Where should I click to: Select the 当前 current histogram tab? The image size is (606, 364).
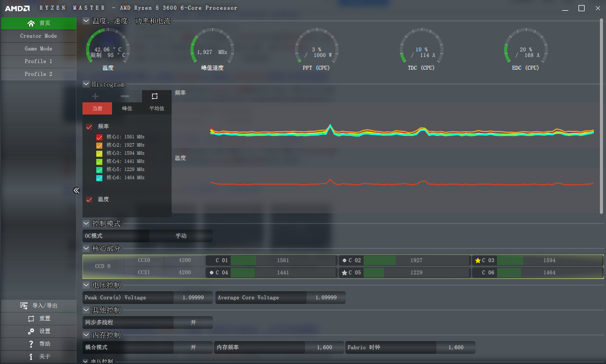pyautogui.click(x=97, y=108)
